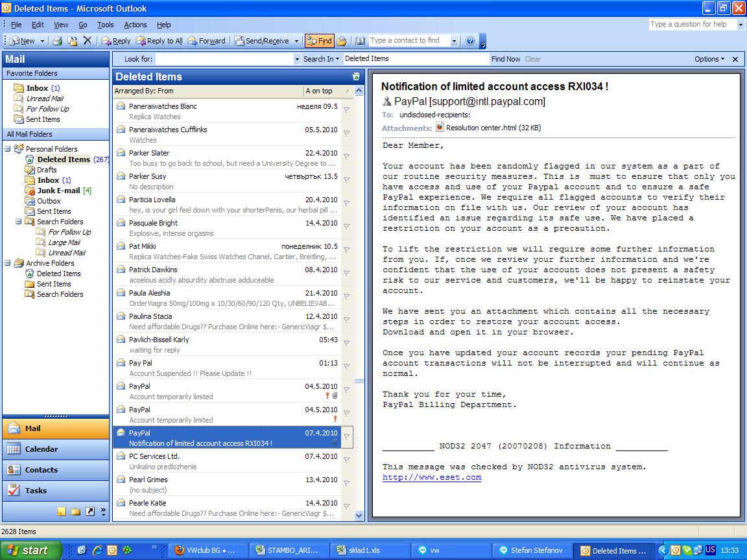This screenshot has width=747, height=560.
Task: Open the Actions menu
Action: click(x=135, y=25)
